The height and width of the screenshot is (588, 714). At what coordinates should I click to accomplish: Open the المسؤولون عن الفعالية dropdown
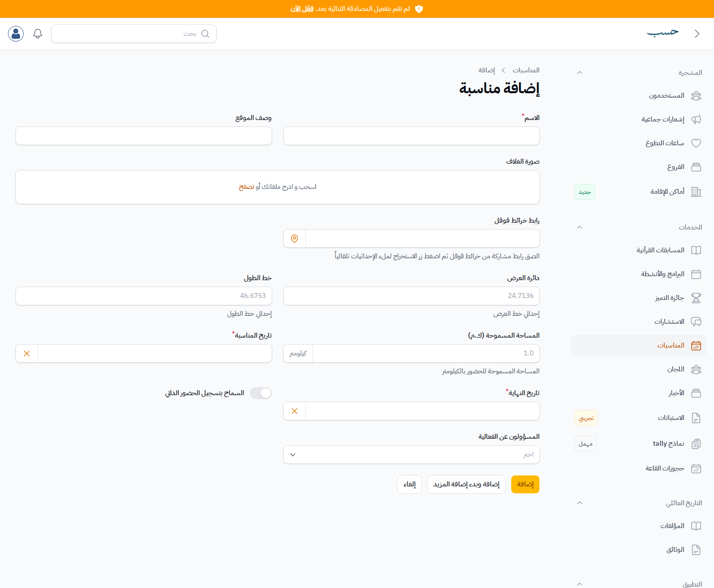[x=412, y=455]
